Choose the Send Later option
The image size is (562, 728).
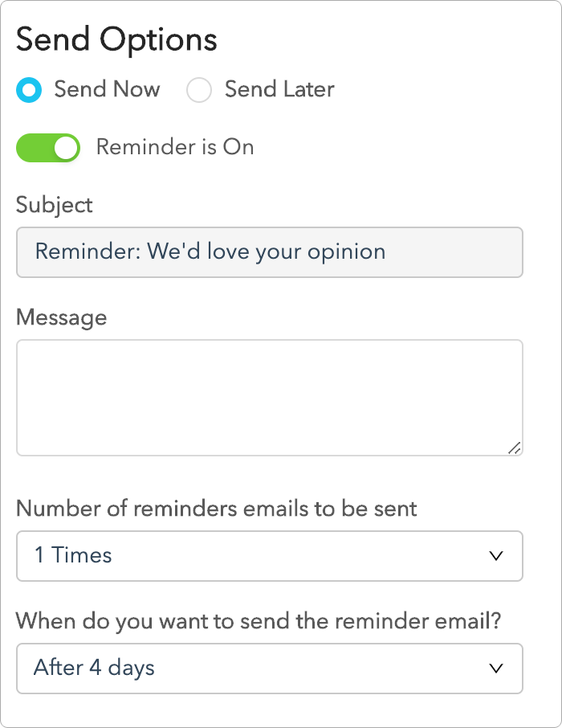(198, 90)
